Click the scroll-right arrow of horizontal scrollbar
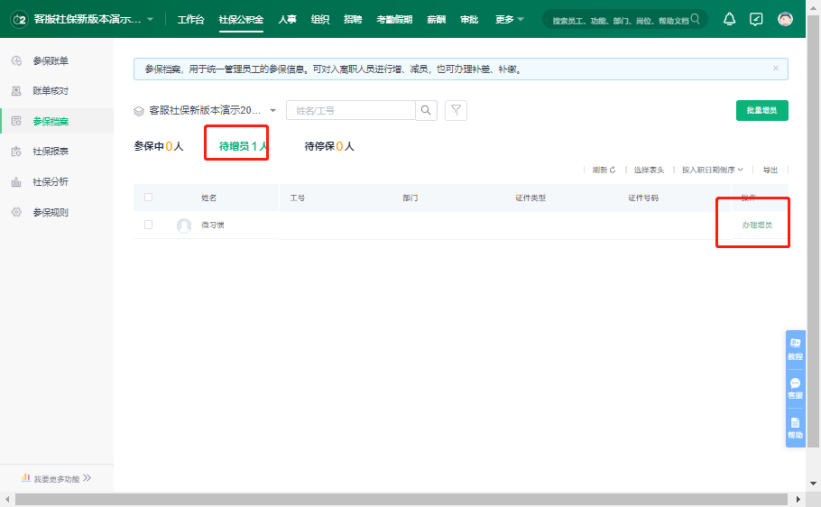 click(798, 499)
